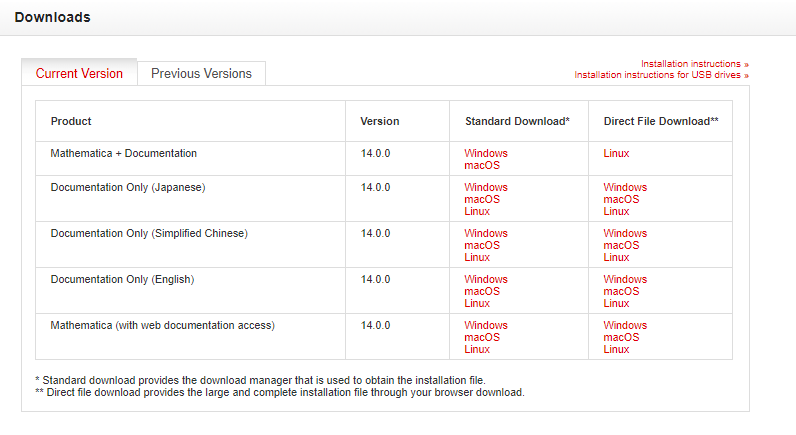Screen dimensions: 796x435
Task: Get Japanese documentation direct Linux file
Action: [616, 211]
